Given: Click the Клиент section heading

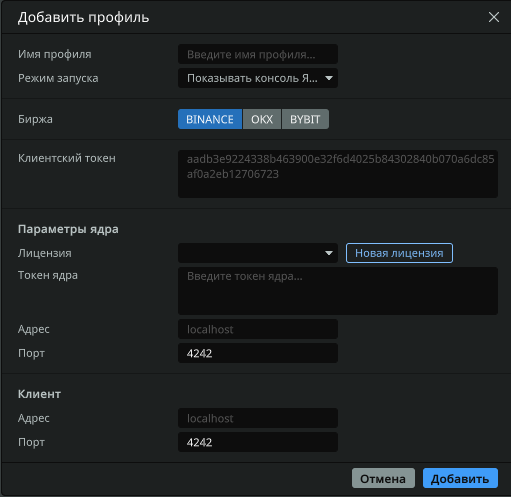Looking at the screenshot, I should coord(39,394).
